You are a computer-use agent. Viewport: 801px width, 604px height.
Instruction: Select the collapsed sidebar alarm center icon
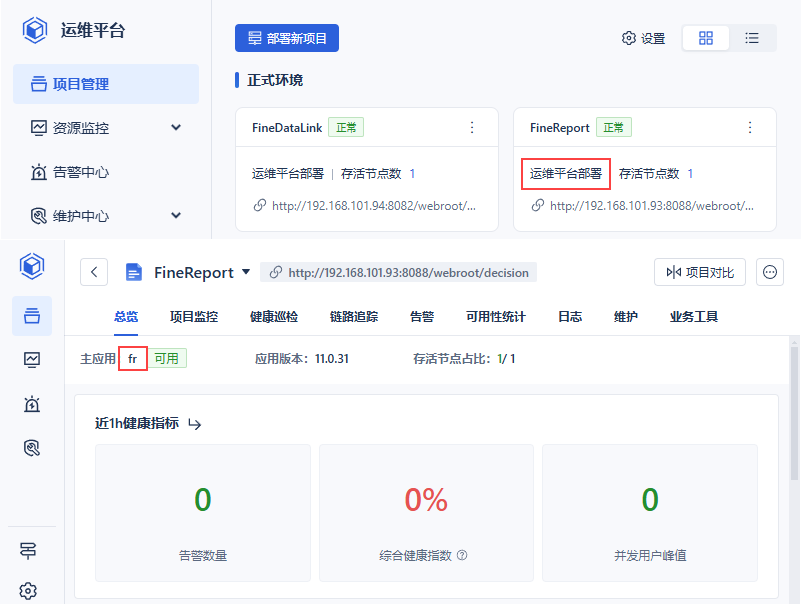(x=32, y=404)
